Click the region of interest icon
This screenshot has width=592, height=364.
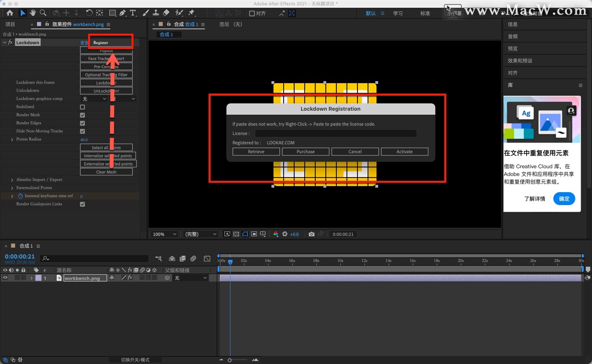click(254, 234)
